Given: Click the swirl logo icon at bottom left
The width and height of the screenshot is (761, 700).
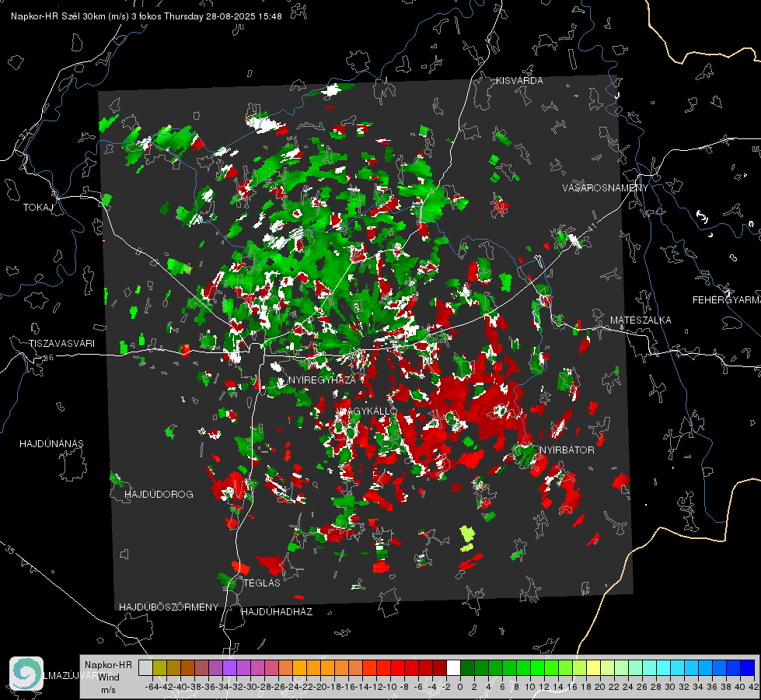Looking at the screenshot, I should coord(26,674).
